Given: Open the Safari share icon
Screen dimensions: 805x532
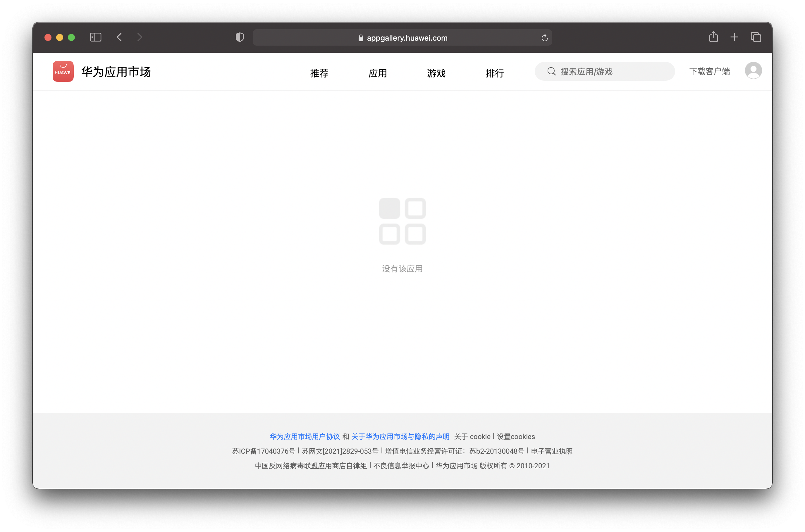Looking at the screenshot, I should tap(713, 37).
